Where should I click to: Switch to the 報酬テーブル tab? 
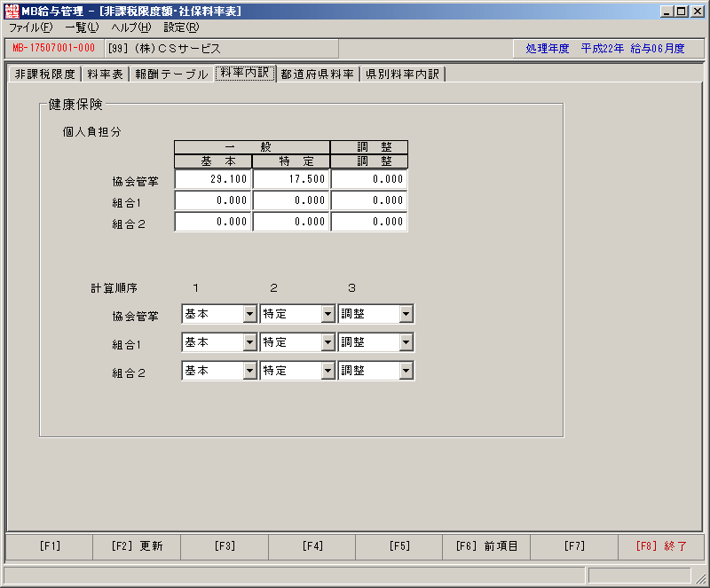click(171, 74)
